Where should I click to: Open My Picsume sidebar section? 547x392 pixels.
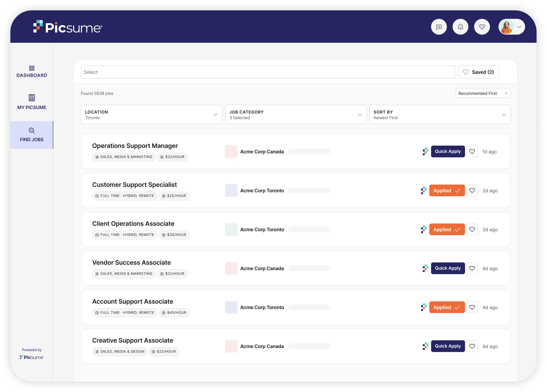[x=32, y=102]
